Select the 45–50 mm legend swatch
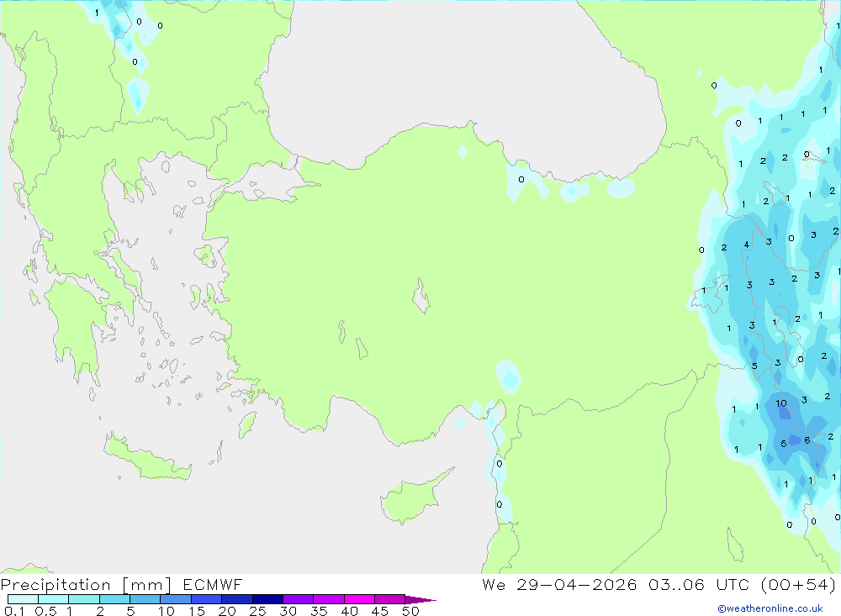The image size is (841, 616). pyautogui.click(x=389, y=599)
